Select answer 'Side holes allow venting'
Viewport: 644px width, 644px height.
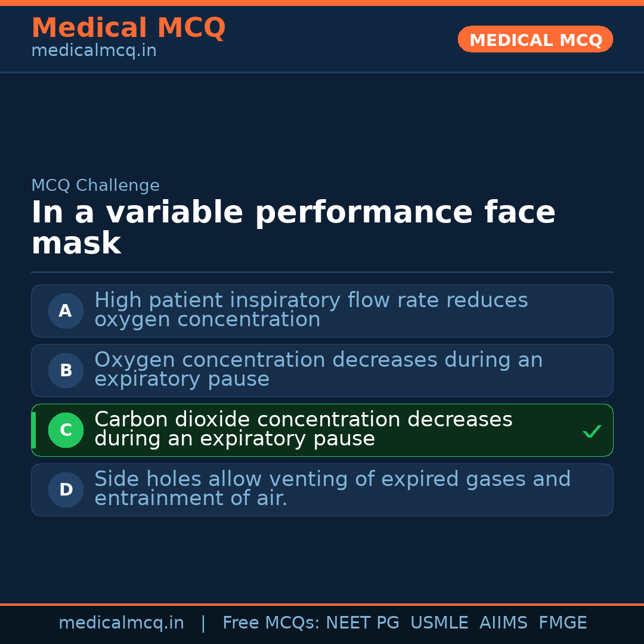click(x=332, y=489)
